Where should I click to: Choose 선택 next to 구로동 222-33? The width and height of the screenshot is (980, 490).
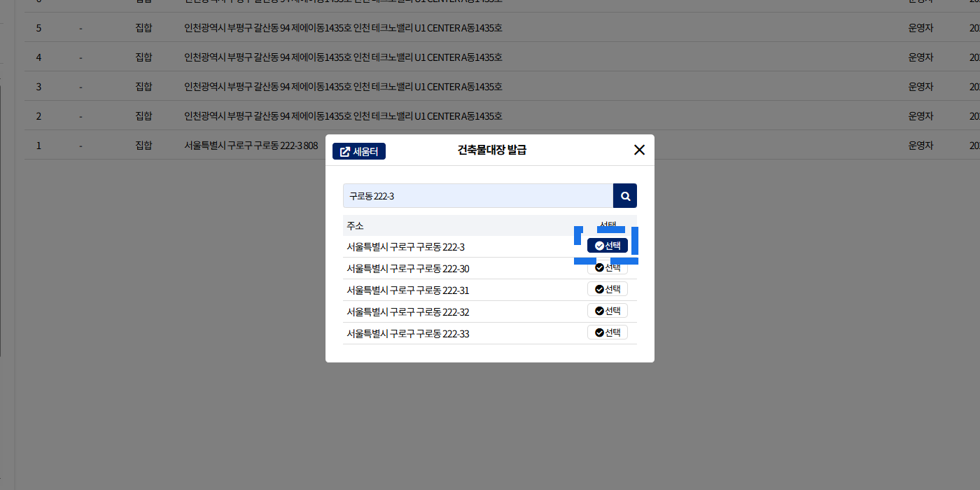coord(607,332)
